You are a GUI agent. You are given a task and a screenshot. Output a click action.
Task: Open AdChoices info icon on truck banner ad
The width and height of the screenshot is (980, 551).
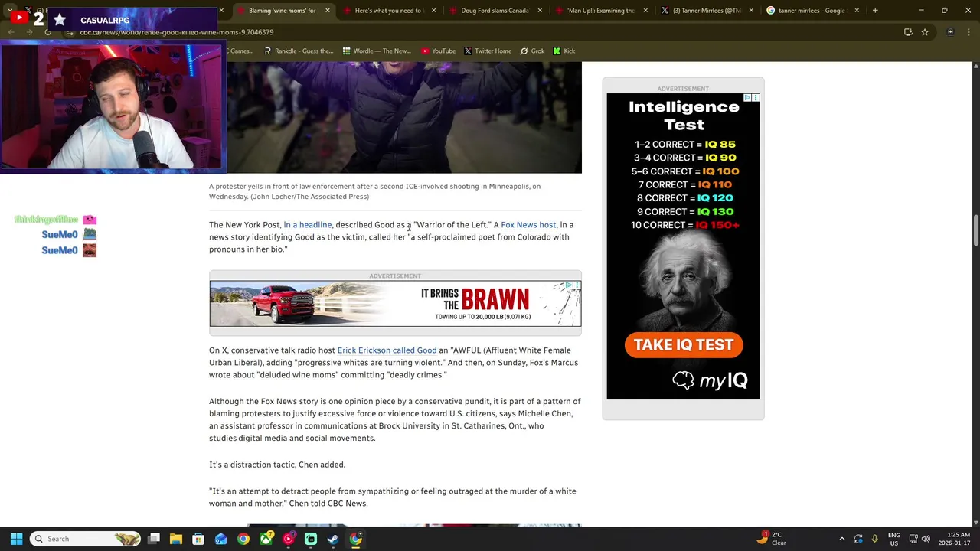coord(569,285)
